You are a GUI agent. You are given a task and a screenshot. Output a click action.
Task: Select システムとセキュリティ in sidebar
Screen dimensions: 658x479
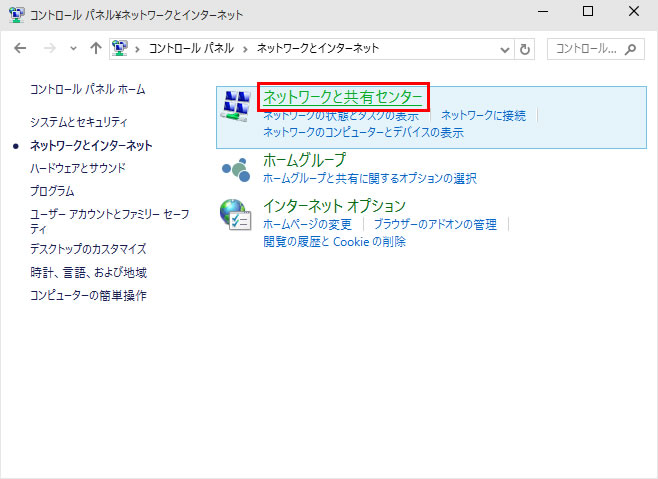(x=78, y=122)
